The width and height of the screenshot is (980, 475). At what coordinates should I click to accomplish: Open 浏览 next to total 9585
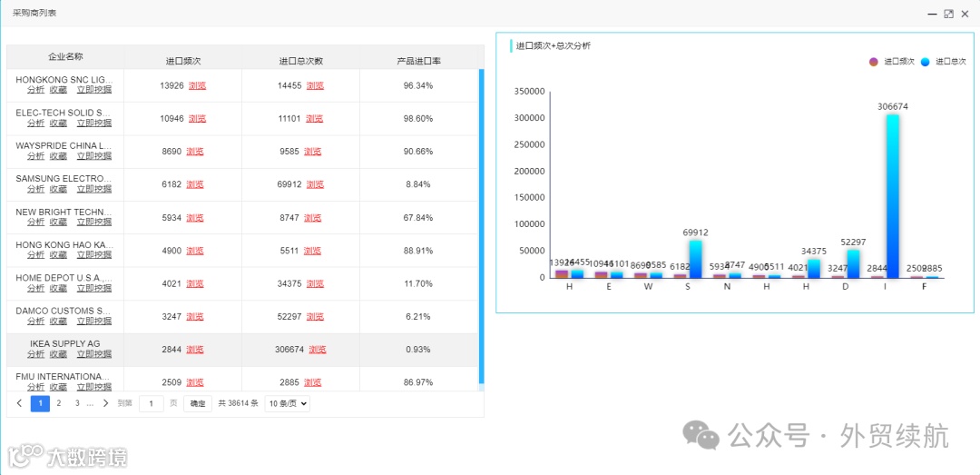tap(312, 152)
